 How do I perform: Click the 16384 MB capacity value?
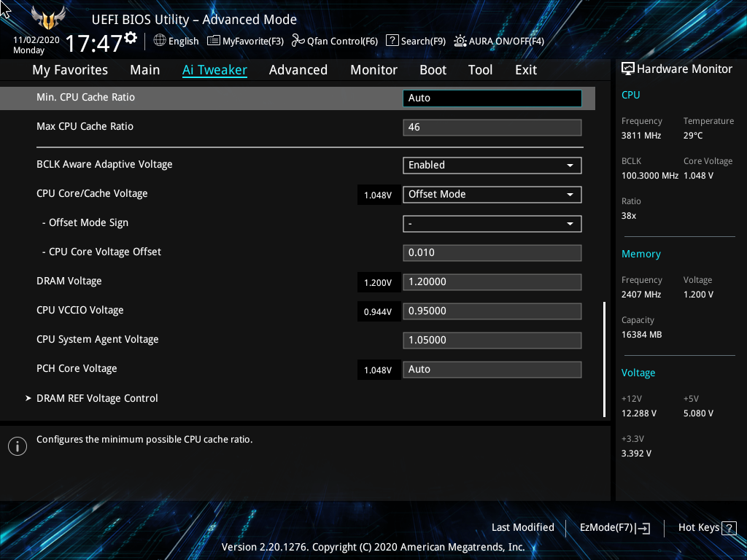(x=642, y=335)
